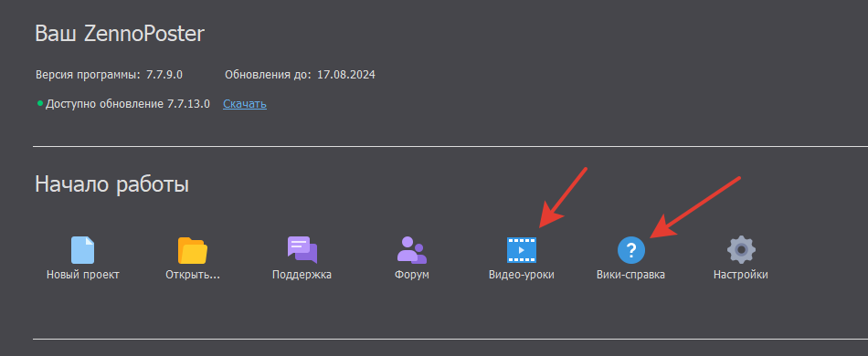Image resolution: width=868 pixels, height=356 pixels.
Task: Click the Вики-справка label
Action: 631,275
